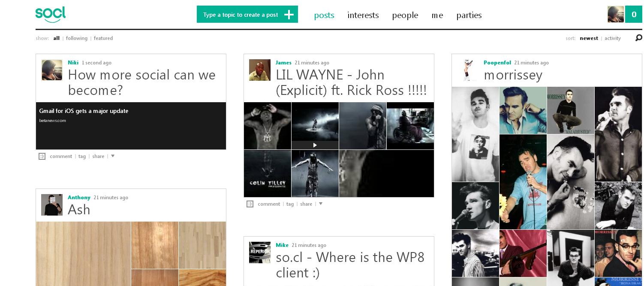Tag the LIL WAYNE post
Screen dimensions: 644x286
click(x=290, y=204)
